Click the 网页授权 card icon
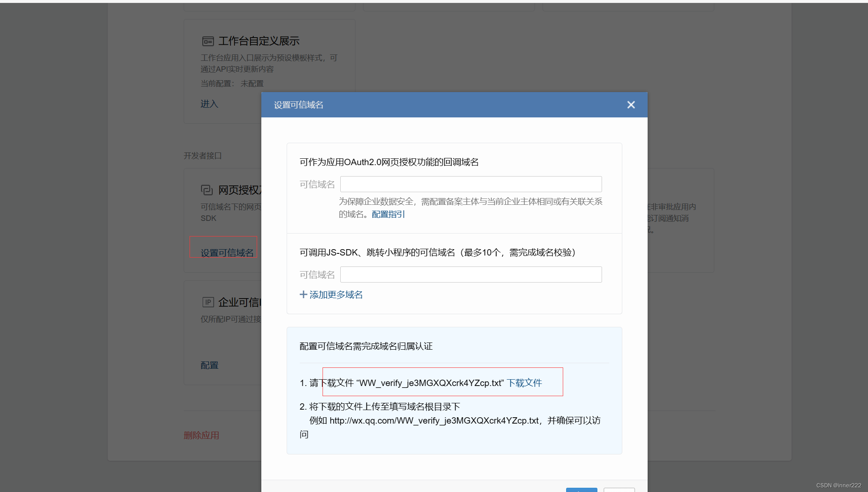Screen dimensions: 868x492 tap(207, 190)
